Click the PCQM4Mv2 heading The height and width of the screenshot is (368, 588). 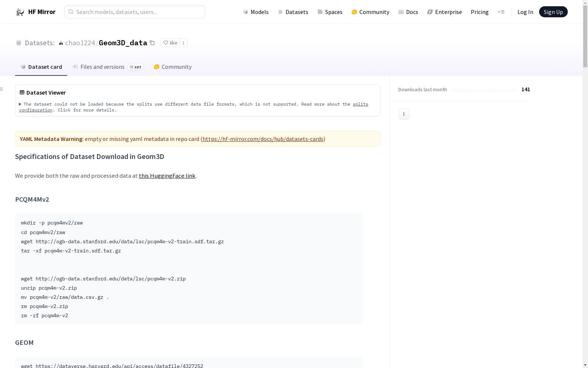(32, 199)
